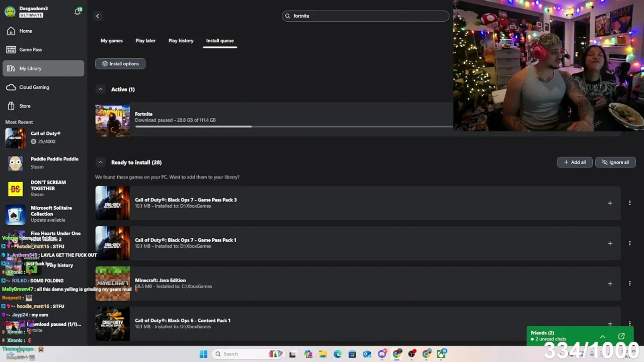Open Discord from the taskbar

pos(382,354)
